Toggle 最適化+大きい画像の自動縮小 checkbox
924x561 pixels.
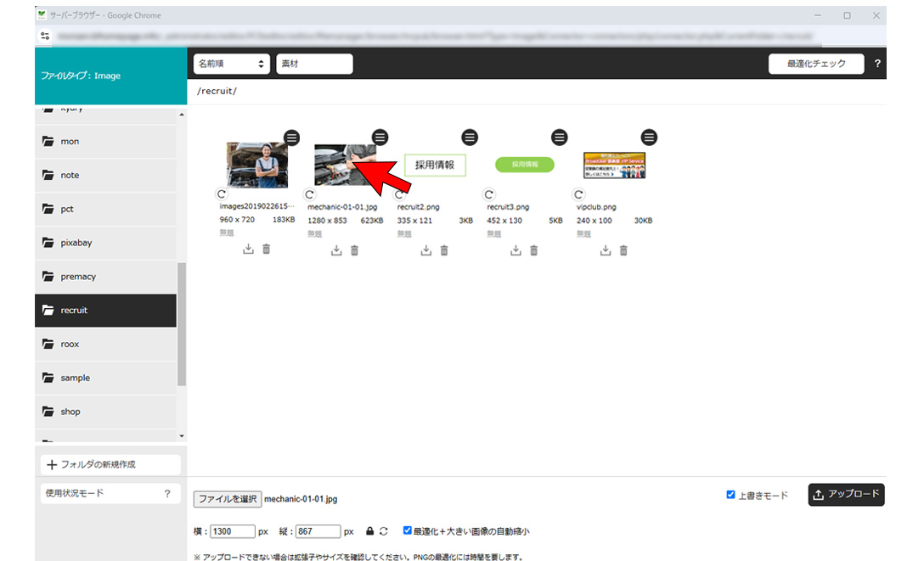click(408, 531)
